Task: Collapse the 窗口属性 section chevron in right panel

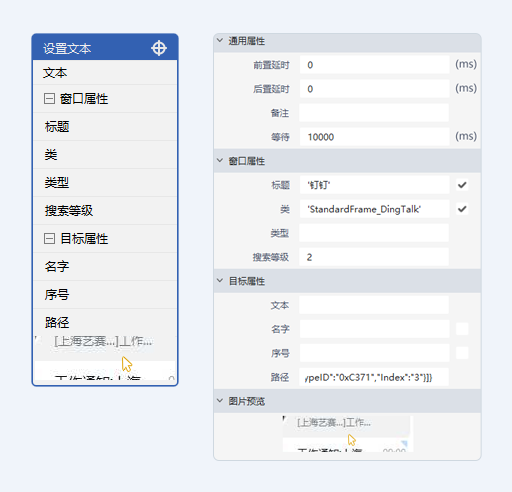Action: coord(220,160)
